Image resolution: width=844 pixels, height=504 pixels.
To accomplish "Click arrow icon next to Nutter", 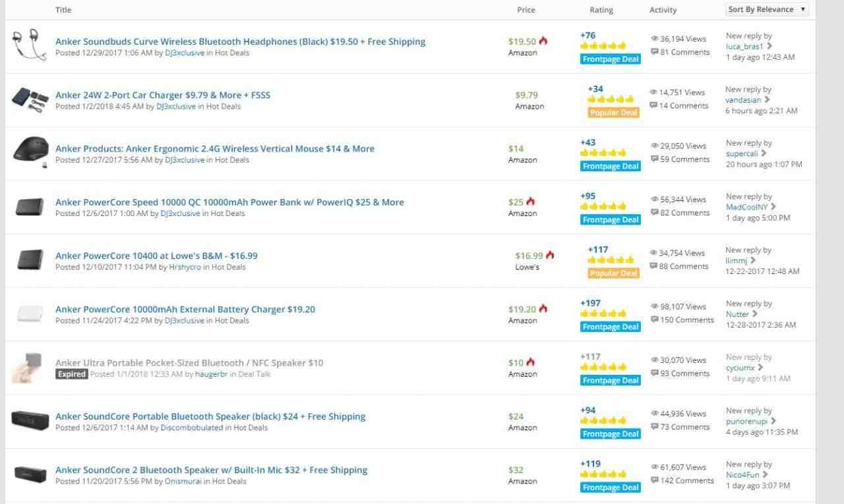I will tap(755, 314).
